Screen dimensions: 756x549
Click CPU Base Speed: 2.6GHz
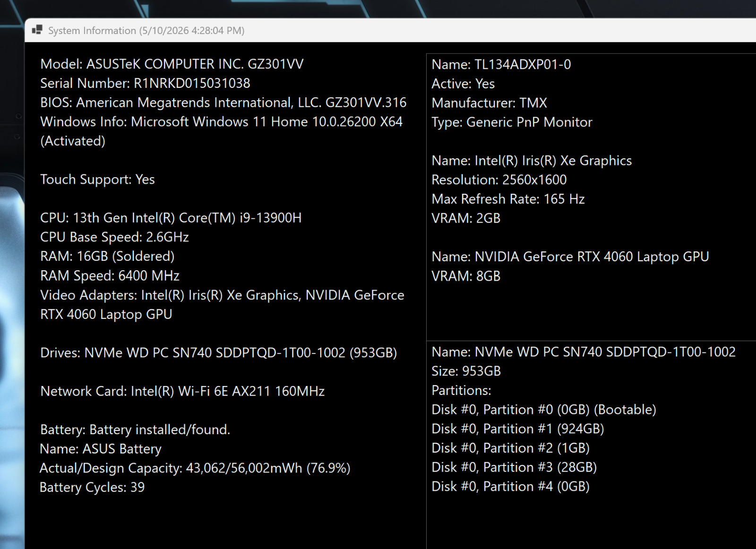coord(114,237)
